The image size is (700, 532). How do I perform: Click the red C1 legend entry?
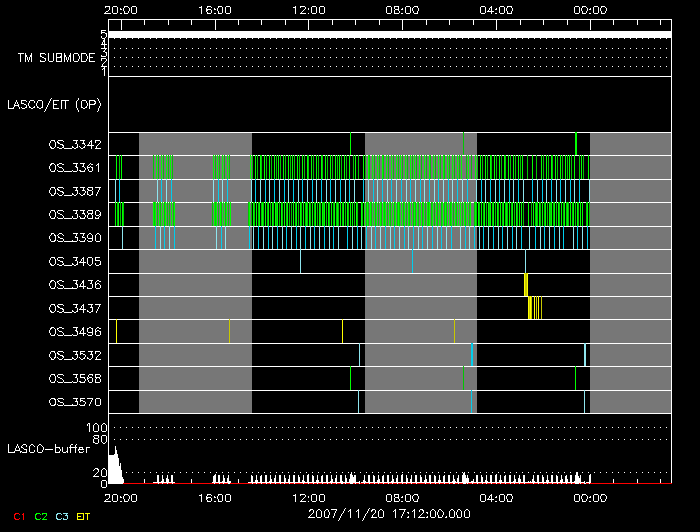point(18,516)
